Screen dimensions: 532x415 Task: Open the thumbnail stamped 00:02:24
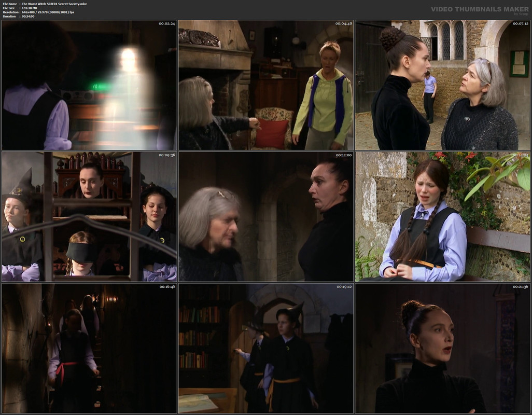[89, 85]
